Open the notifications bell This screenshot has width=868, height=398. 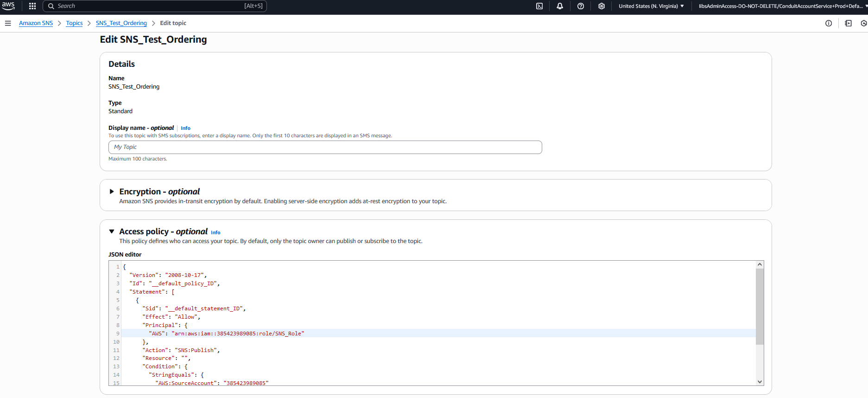tap(560, 6)
